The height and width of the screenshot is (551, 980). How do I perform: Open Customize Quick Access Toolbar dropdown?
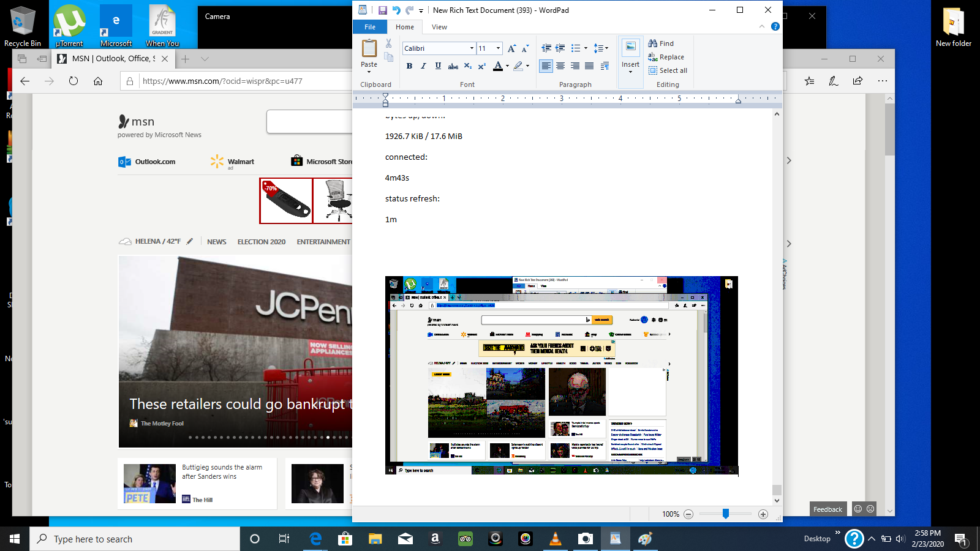click(421, 11)
